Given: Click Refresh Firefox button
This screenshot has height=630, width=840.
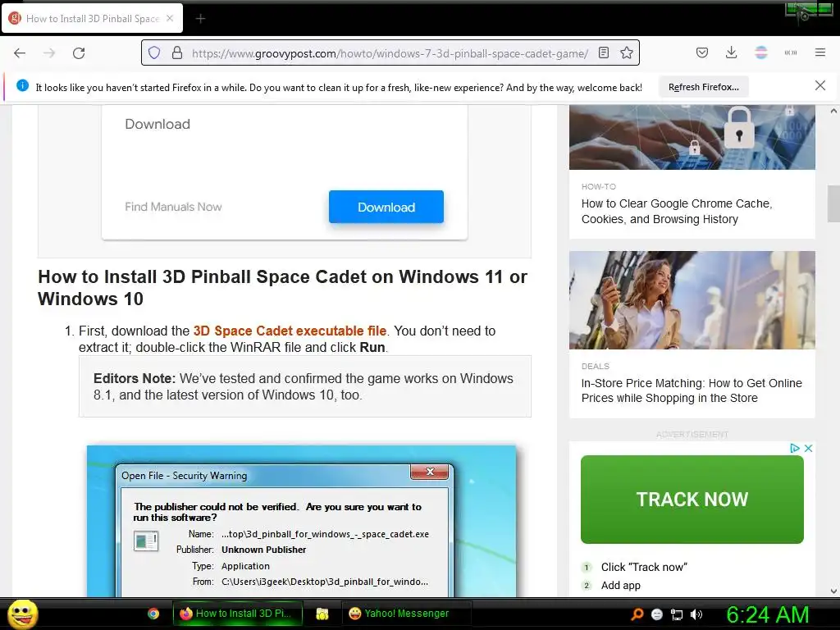Looking at the screenshot, I should tap(703, 87).
